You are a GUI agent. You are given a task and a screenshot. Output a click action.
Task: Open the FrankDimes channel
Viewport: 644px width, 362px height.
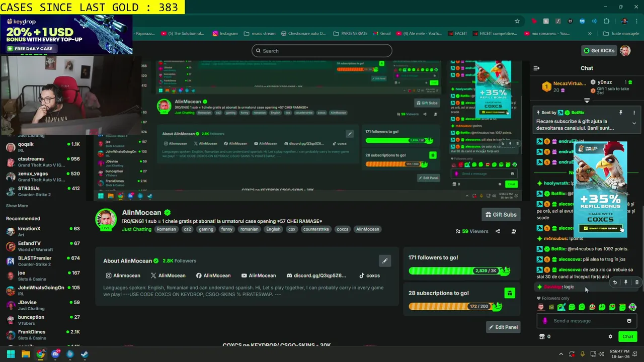43,335
